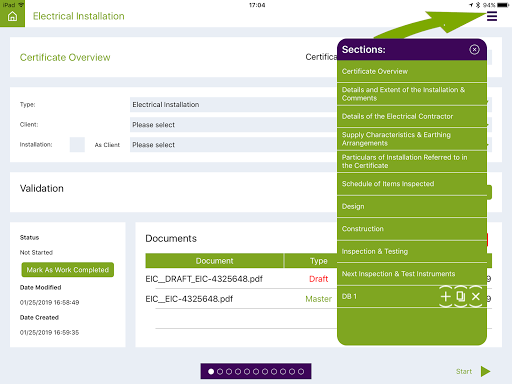Image resolution: width=512 pixels, height=384 pixels.
Task: Open the Type Electrical Installation field
Action: point(233,105)
